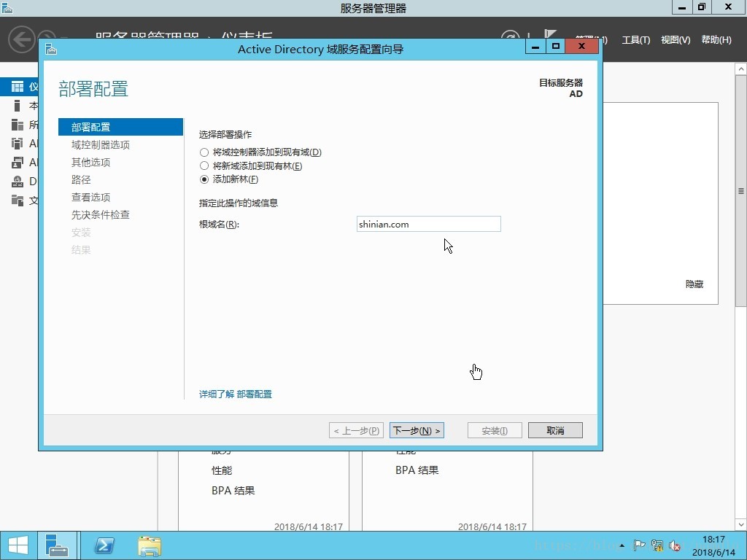This screenshot has height=560, width=747.
Task: Click the 安装(I) button
Action: tap(495, 430)
